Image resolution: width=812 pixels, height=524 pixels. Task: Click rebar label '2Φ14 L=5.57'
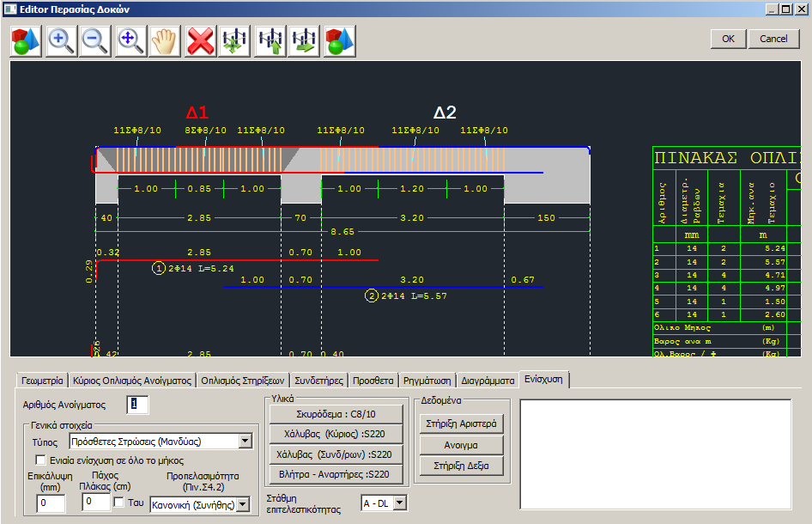tap(414, 296)
